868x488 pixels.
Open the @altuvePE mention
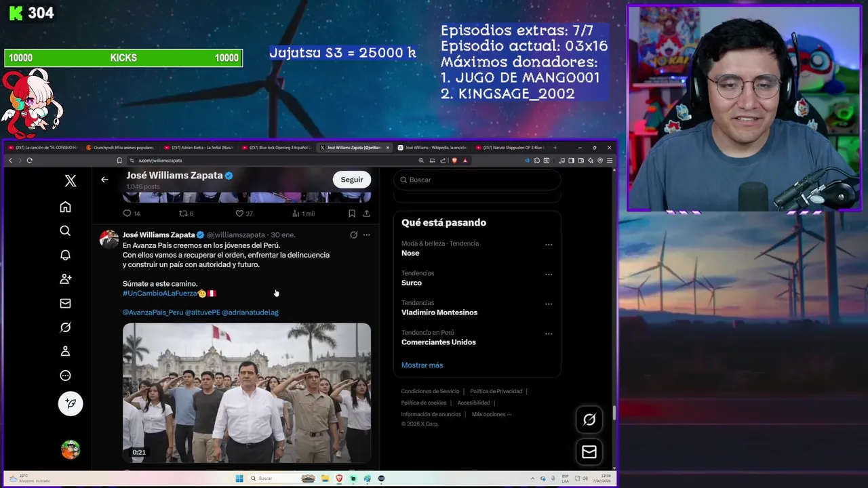(203, 312)
